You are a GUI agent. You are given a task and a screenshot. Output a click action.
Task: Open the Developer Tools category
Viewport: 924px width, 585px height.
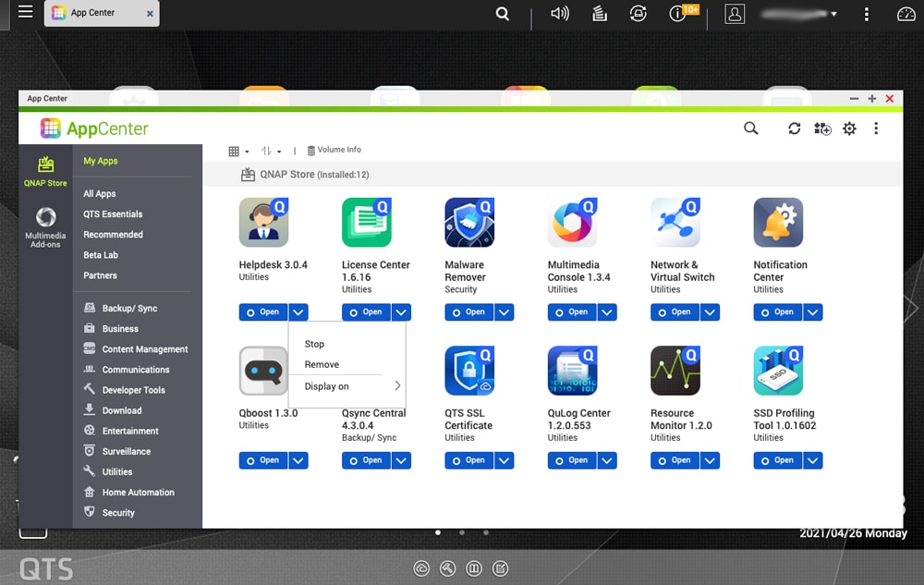pos(125,390)
